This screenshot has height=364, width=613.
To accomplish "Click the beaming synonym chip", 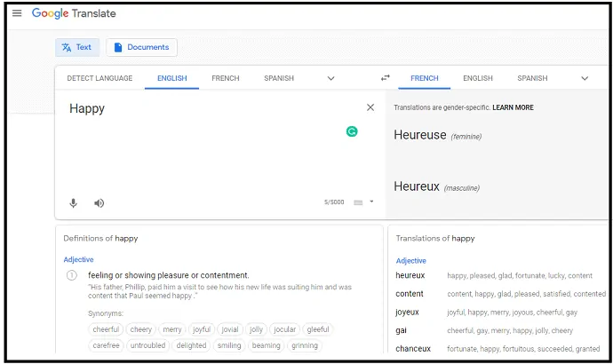I will 266,345.
